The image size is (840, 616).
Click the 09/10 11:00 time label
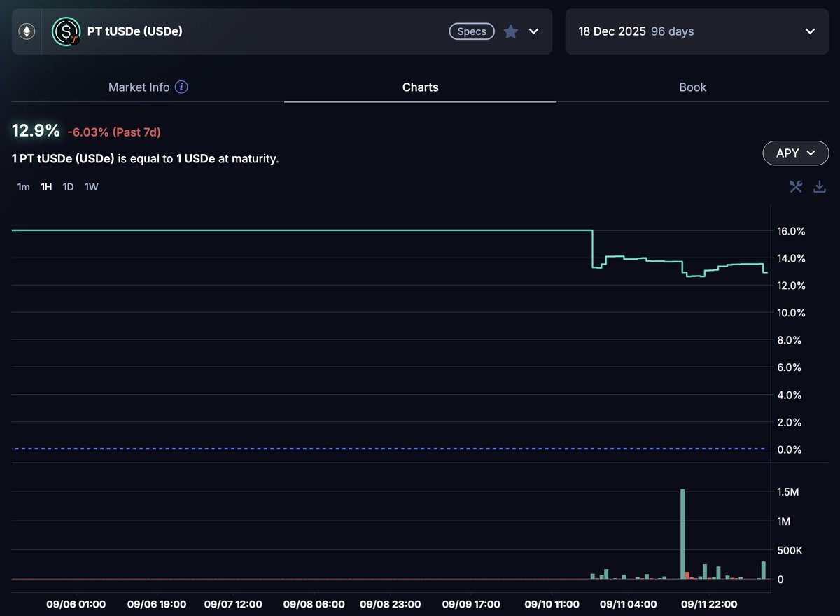(552, 603)
